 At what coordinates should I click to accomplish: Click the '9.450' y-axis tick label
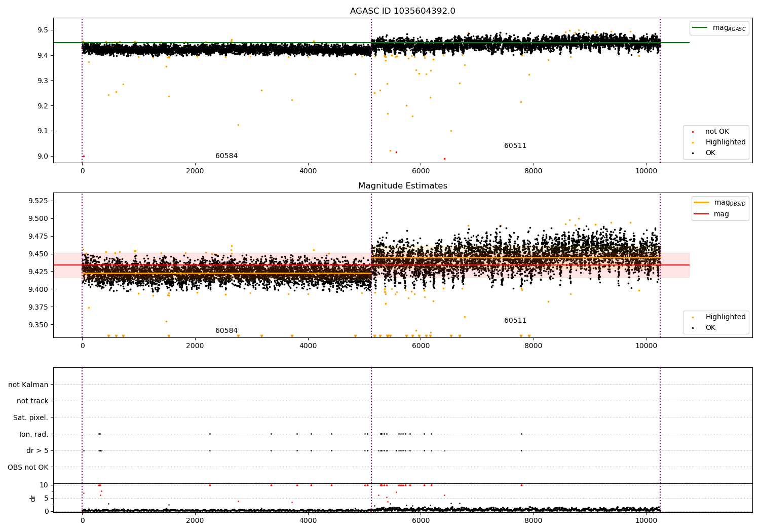[39, 254]
